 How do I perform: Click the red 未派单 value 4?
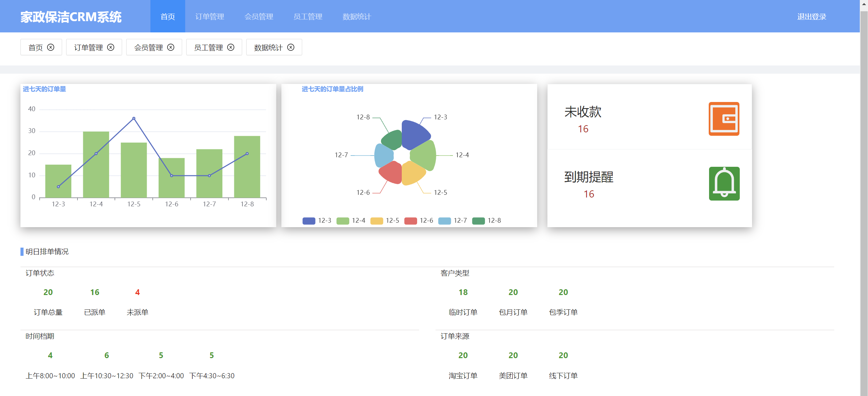tap(137, 292)
